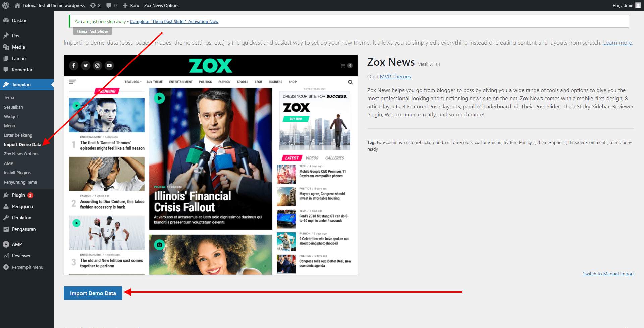Open the Reviewer menu item

click(x=21, y=256)
